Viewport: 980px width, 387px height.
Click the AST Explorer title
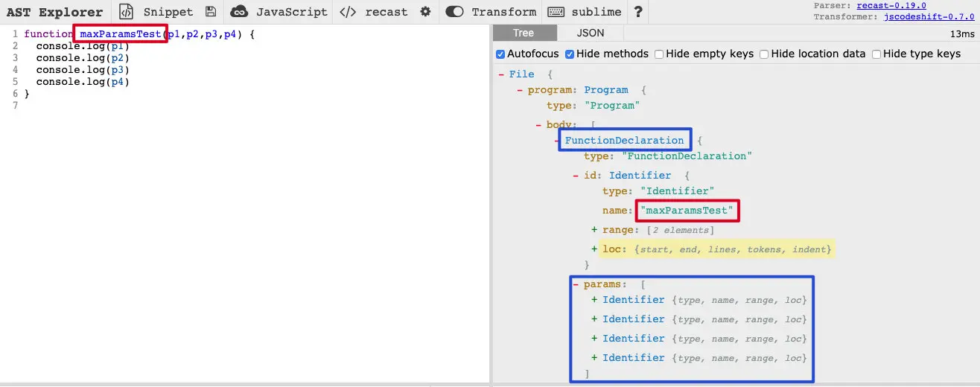(x=54, y=12)
